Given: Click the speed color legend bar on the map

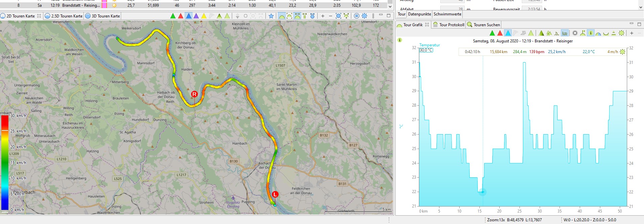Looking at the screenshot, I should pyautogui.click(x=5, y=162).
